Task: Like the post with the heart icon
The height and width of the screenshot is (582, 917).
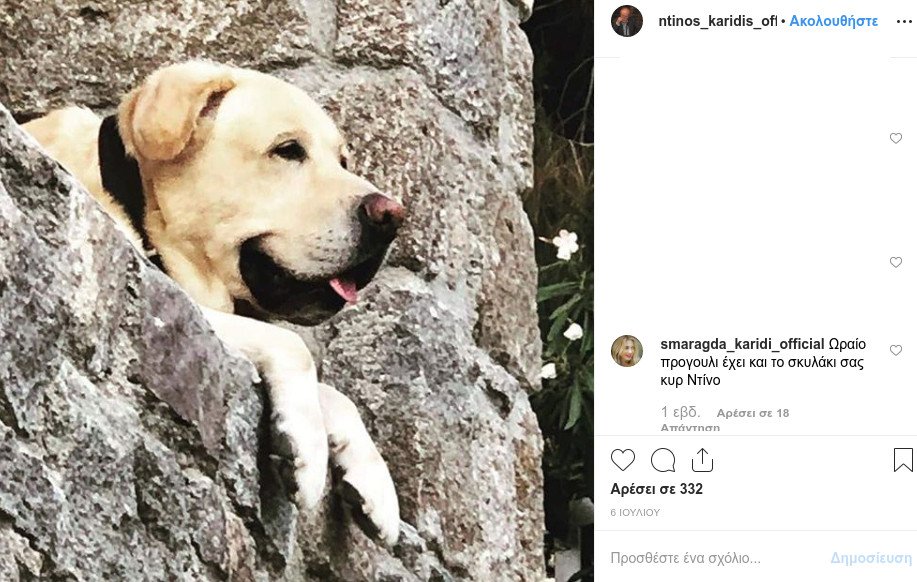Action: (622, 460)
